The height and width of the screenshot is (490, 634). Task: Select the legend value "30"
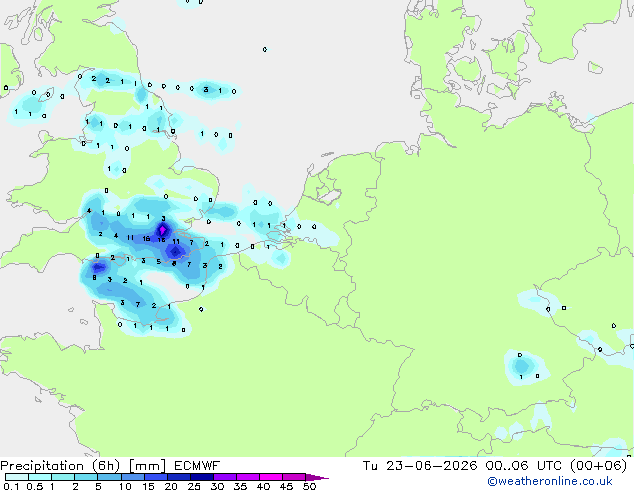point(217,486)
